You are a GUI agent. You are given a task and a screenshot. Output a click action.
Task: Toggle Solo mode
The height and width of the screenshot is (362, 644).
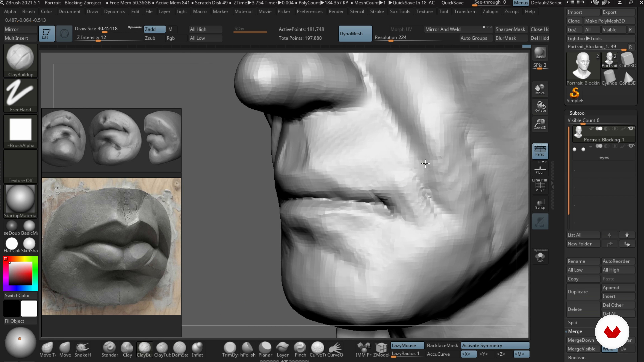(540, 257)
